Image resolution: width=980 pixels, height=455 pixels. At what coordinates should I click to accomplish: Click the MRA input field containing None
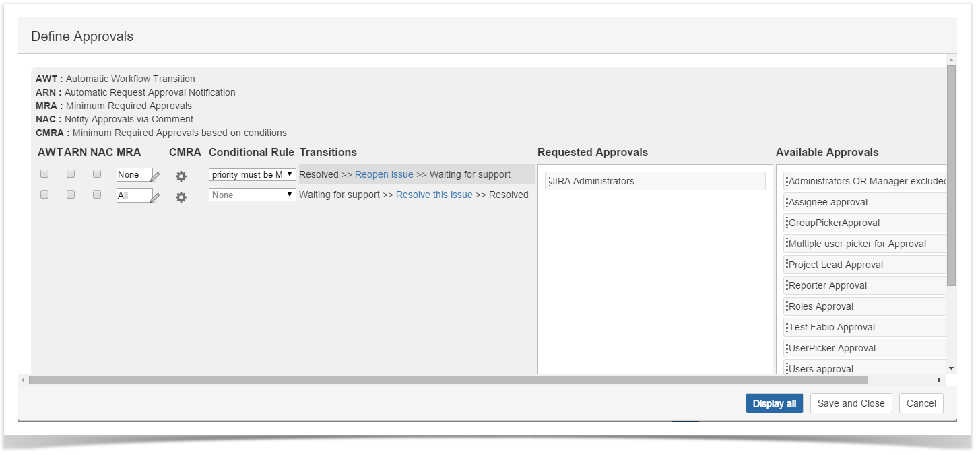(133, 175)
